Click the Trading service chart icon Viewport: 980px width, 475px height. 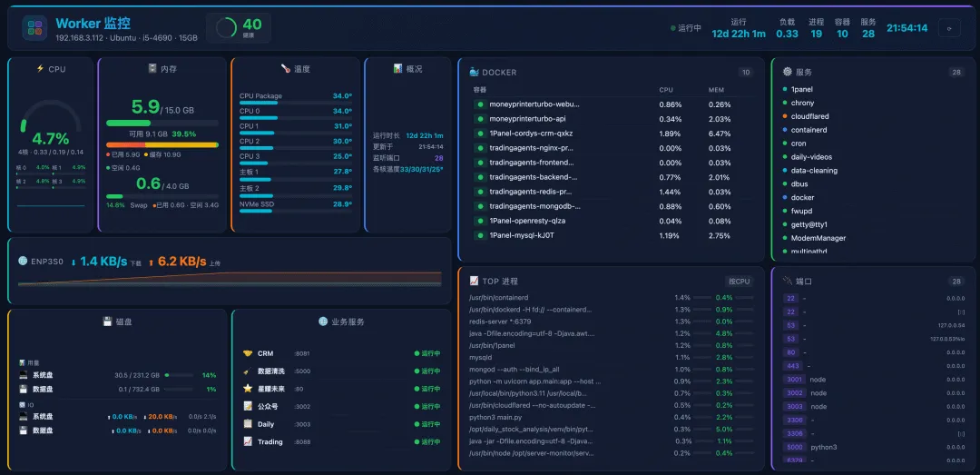(x=247, y=441)
